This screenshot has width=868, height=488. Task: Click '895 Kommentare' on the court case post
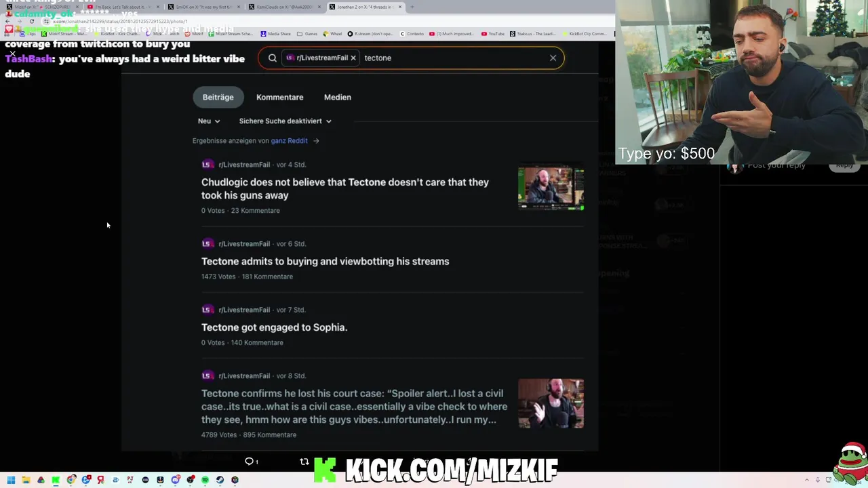269,435
